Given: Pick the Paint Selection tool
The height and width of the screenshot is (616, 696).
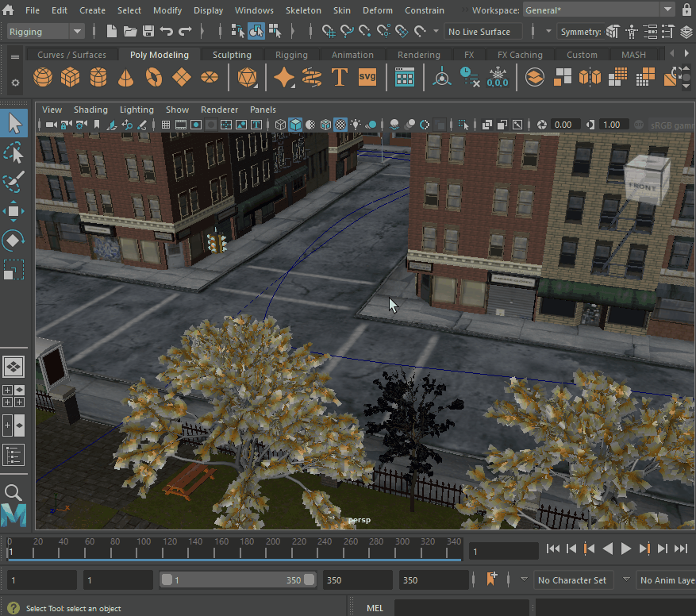Looking at the screenshot, I should [14, 182].
